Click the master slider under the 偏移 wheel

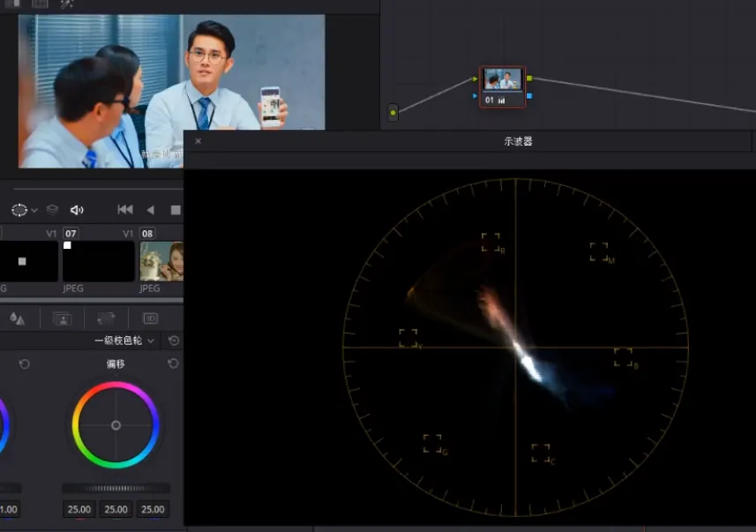coord(116,488)
